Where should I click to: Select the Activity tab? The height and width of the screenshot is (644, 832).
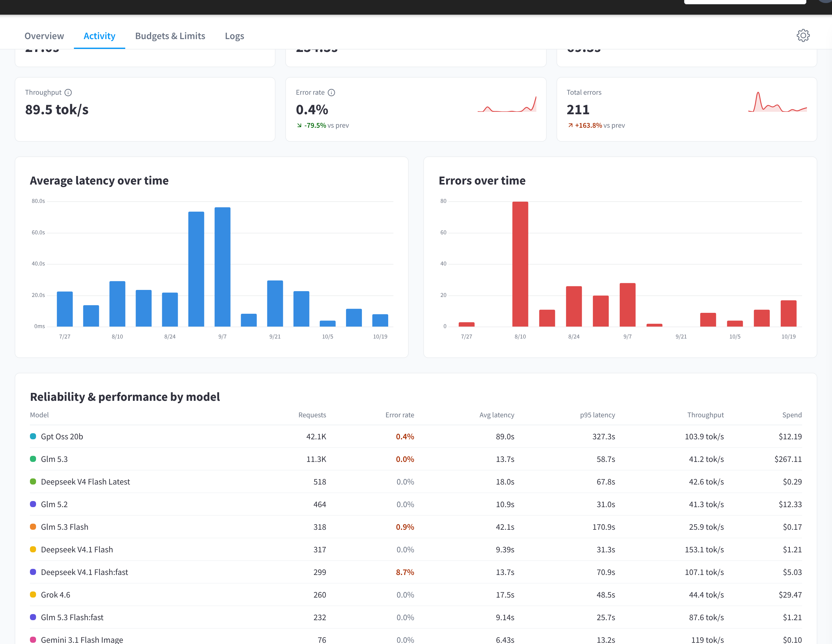(100, 36)
